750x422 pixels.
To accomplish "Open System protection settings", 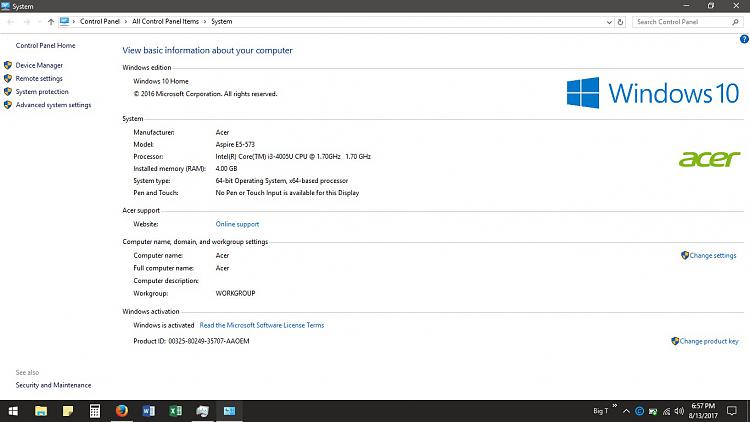I will click(42, 91).
